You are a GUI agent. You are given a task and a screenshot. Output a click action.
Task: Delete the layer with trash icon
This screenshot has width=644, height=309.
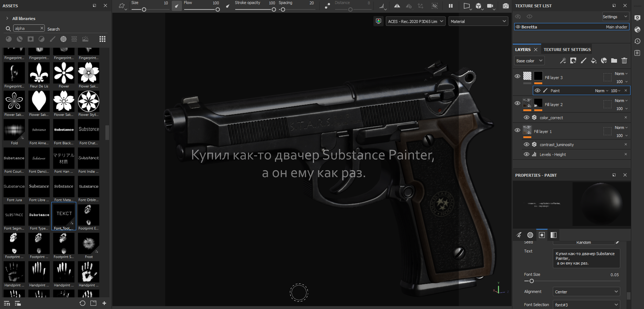tap(624, 61)
